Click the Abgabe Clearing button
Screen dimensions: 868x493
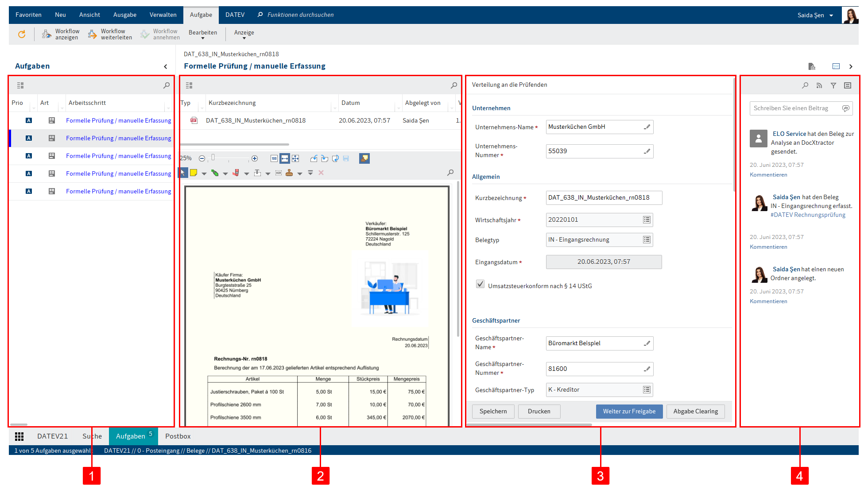pos(696,412)
